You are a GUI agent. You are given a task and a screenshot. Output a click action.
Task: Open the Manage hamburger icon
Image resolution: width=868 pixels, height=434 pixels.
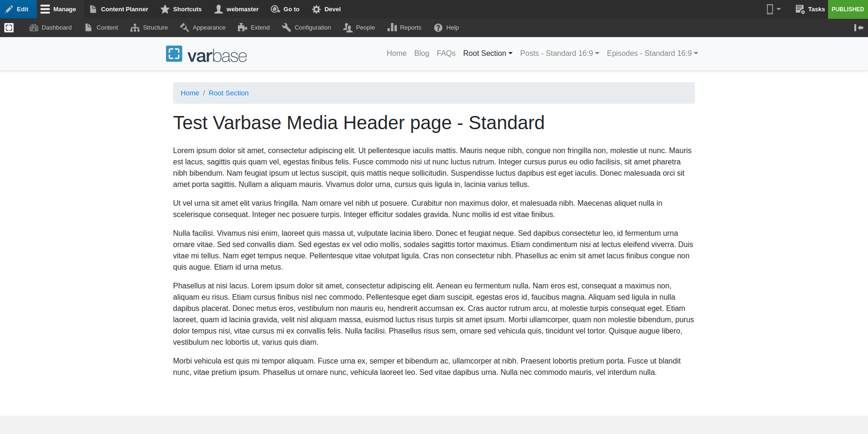click(x=44, y=9)
